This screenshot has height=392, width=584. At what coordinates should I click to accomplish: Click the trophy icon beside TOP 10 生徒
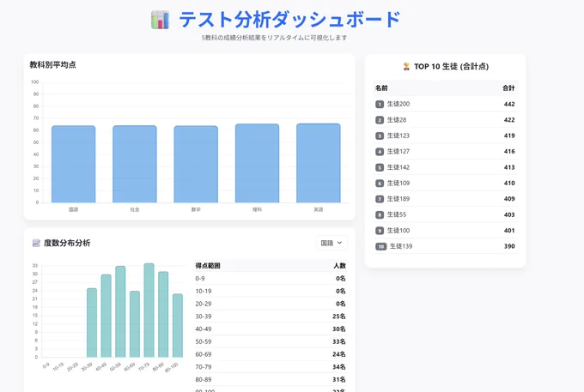pyautogui.click(x=406, y=67)
